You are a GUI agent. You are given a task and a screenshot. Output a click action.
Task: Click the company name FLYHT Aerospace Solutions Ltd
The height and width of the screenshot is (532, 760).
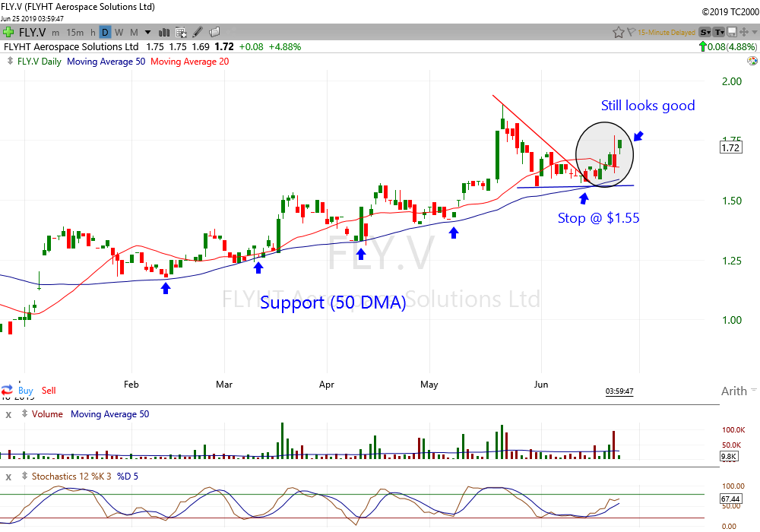click(x=71, y=46)
